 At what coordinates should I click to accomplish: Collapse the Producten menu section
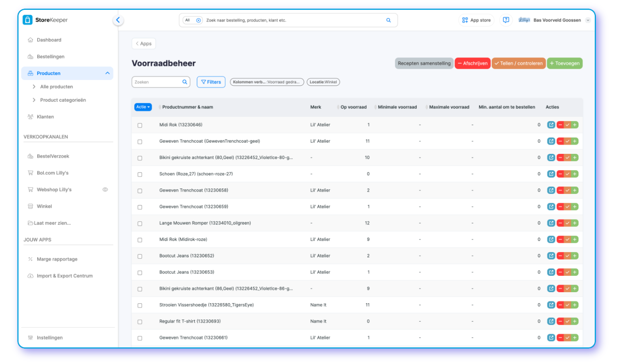[x=108, y=73]
